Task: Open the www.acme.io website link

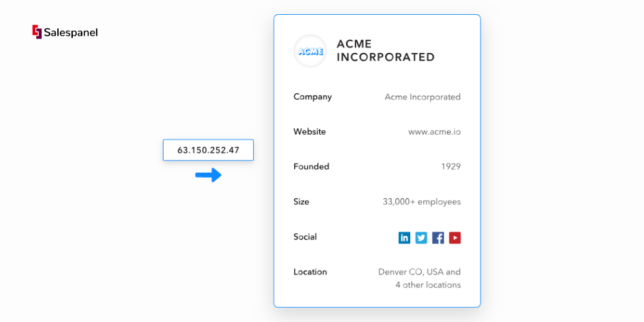Action: (434, 132)
